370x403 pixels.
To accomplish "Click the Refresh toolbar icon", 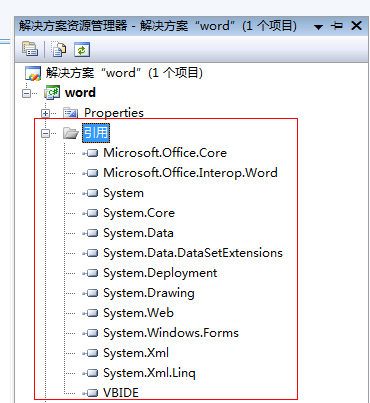I will point(82,50).
